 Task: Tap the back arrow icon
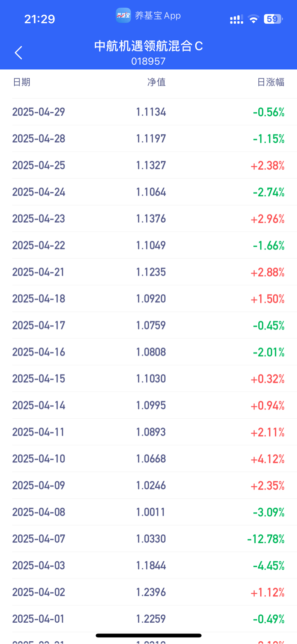pyautogui.click(x=19, y=53)
